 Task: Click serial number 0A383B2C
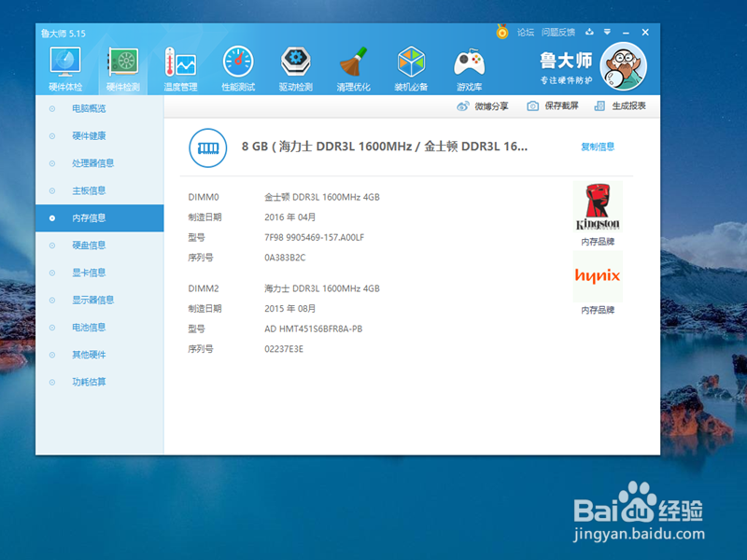click(x=285, y=258)
